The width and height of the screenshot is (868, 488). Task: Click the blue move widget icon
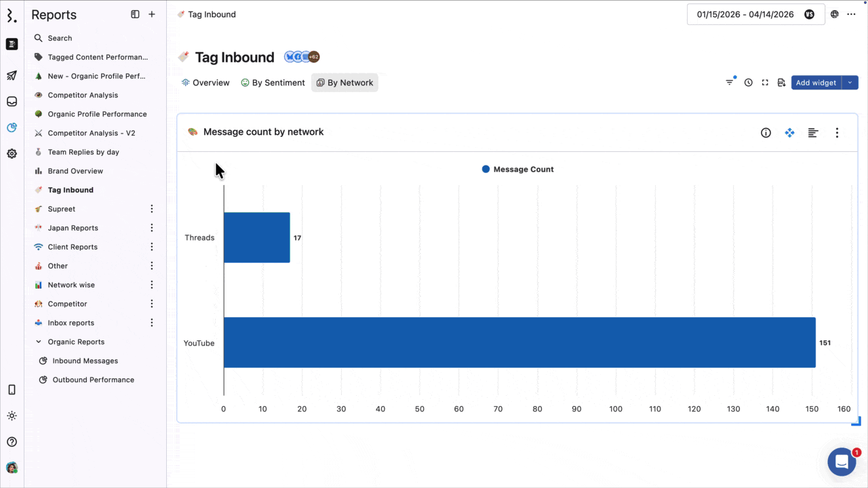(x=789, y=133)
